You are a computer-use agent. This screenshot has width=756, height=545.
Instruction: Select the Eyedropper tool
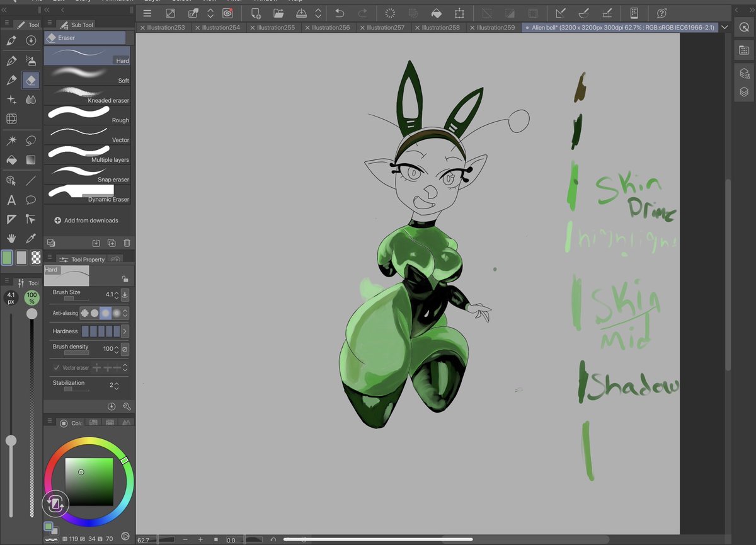(x=30, y=239)
